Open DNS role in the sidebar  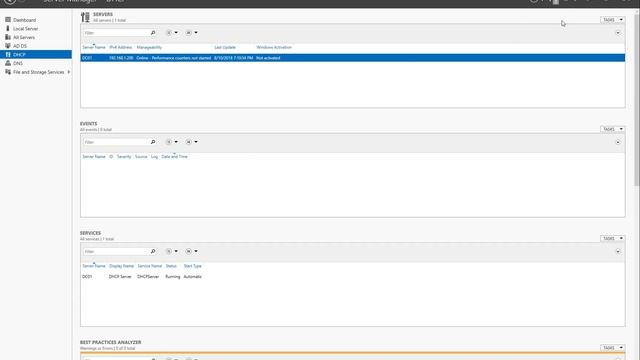18,63
